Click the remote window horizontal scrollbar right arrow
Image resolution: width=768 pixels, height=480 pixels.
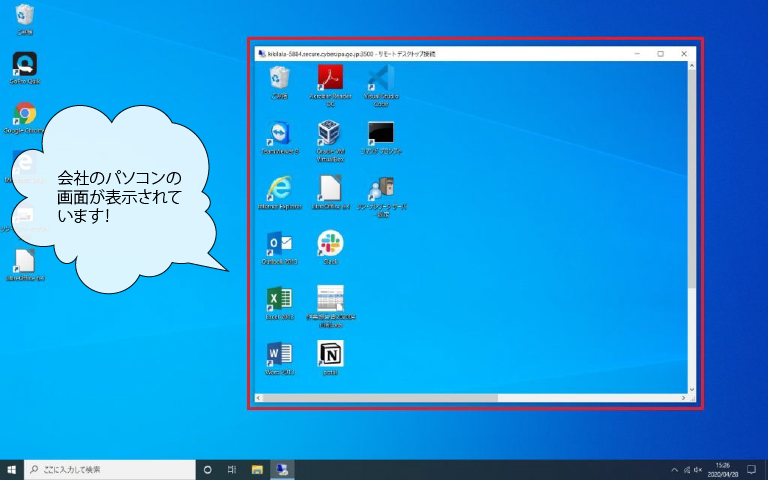point(684,398)
